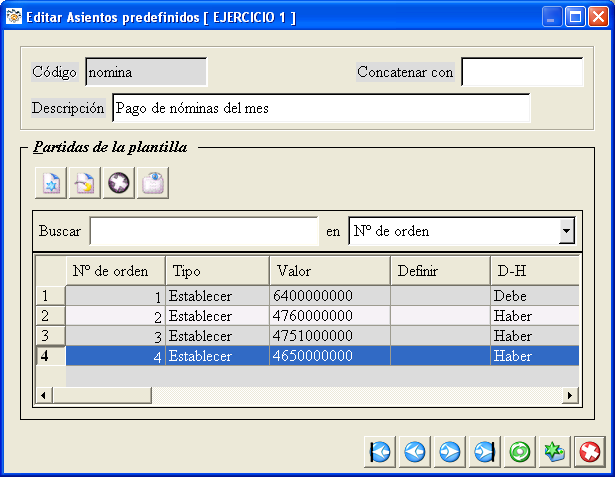Select row header number 4
Viewport: 615px width, 477px height.
tap(51, 356)
